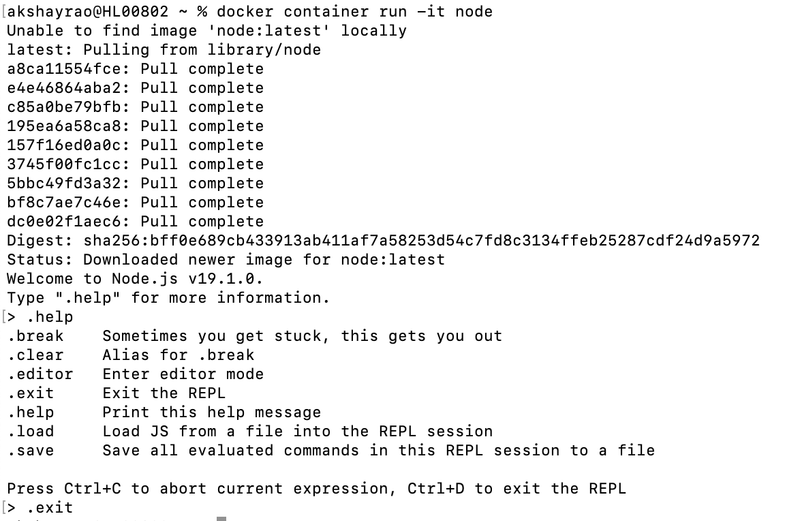Image resolution: width=800 pixels, height=521 pixels.
Task: Click the '.load' command in help list
Action: point(31,431)
